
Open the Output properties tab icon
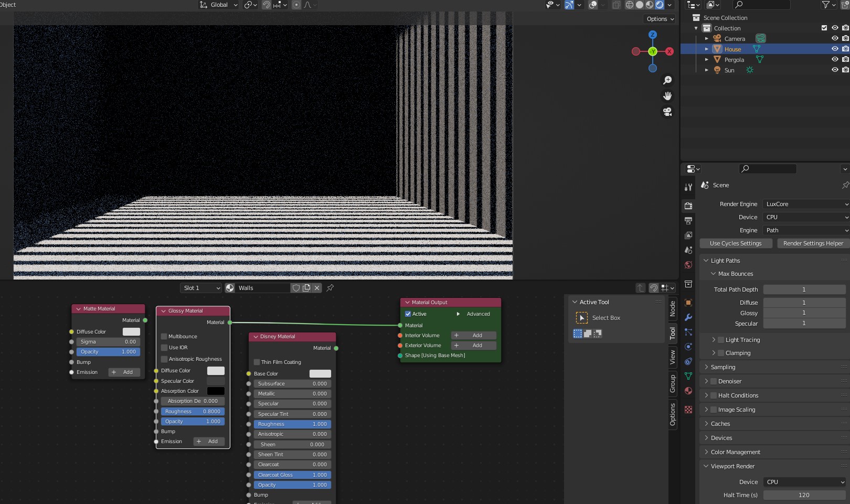pyautogui.click(x=688, y=221)
